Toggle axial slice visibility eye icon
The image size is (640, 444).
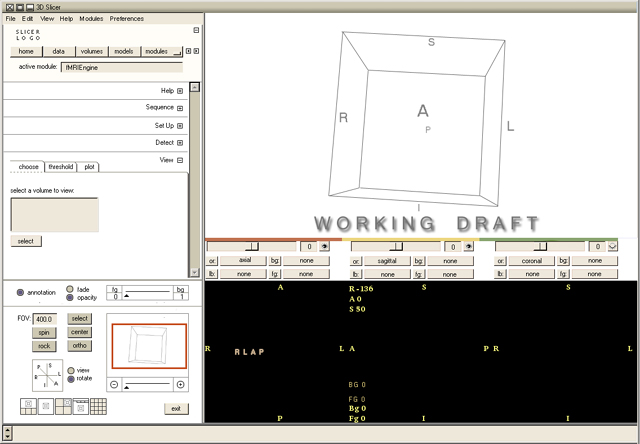pos(325,246)
